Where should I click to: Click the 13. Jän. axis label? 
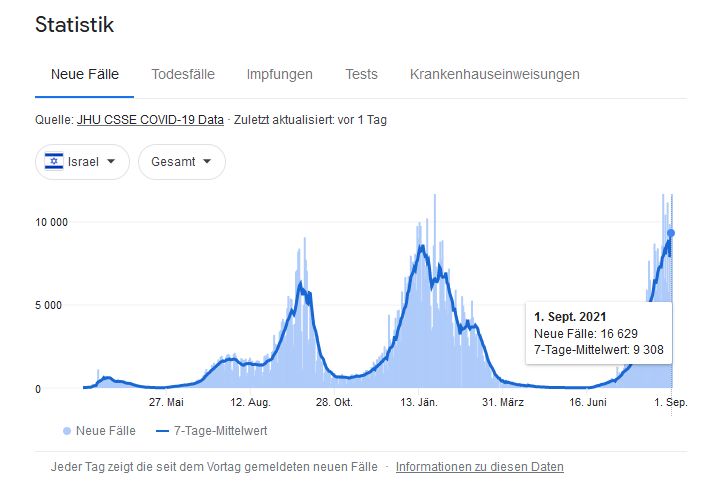click(x=421, y=403)
